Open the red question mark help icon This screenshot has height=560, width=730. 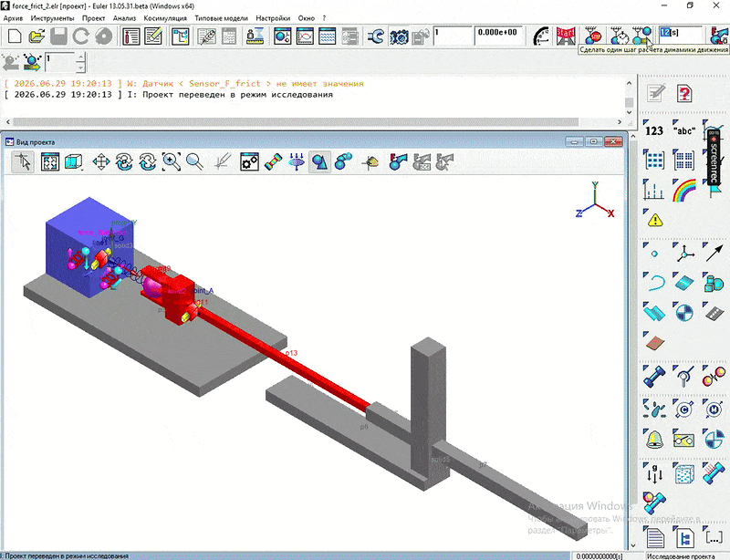(x=683, y=93)
